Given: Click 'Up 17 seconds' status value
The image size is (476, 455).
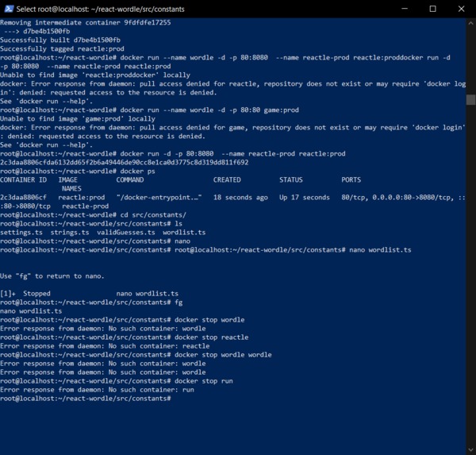Looking at the screenshot, I should coord(304,198).
